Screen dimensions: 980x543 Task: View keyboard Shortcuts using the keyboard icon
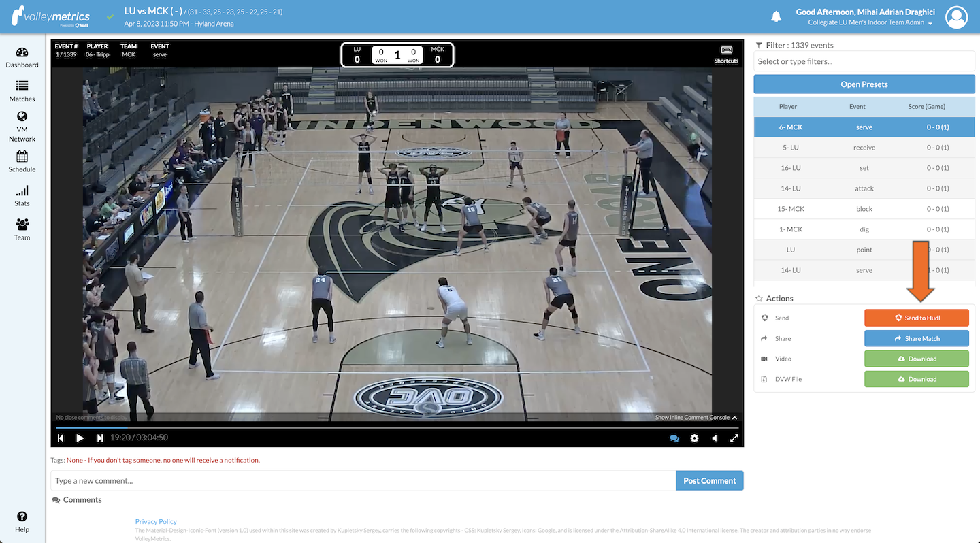pos(725,50)
